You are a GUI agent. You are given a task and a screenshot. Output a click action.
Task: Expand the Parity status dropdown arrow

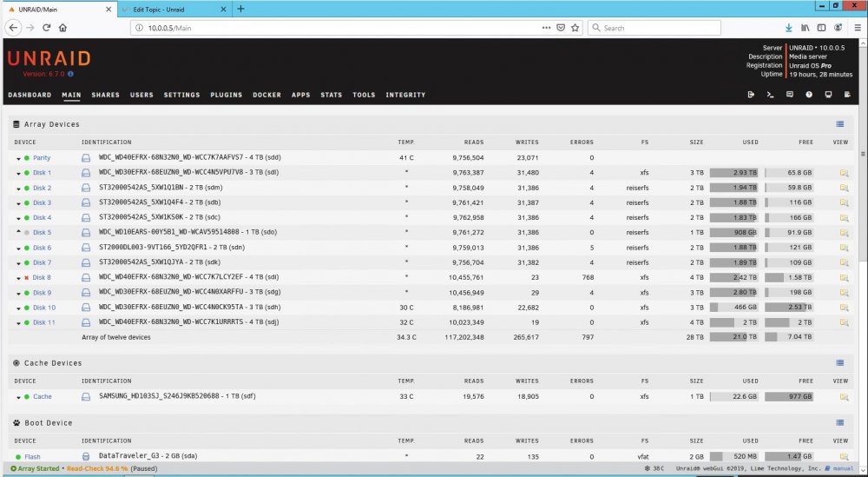point(18,158)
